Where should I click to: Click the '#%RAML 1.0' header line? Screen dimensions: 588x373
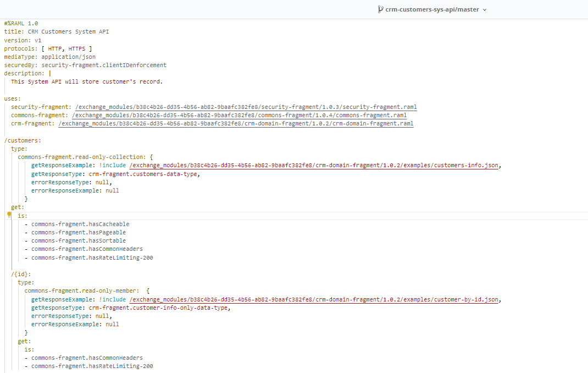coord(21,23)
